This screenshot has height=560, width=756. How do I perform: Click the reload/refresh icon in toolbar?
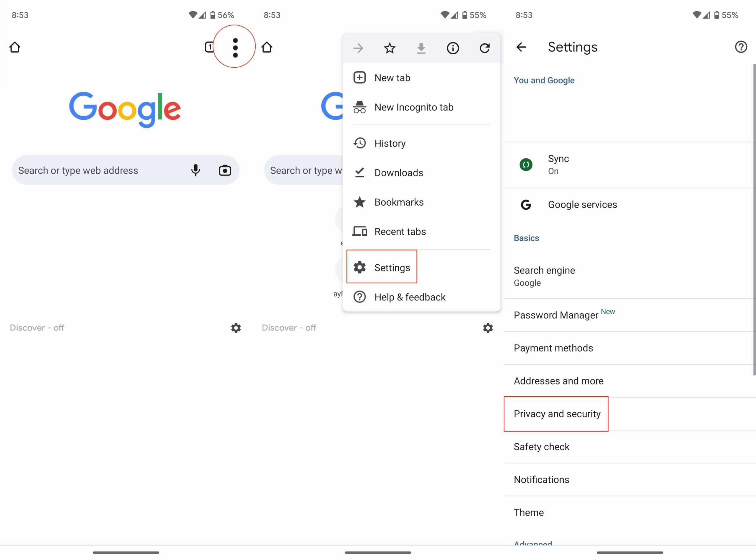pyautogui.click(x=485, y=48)
